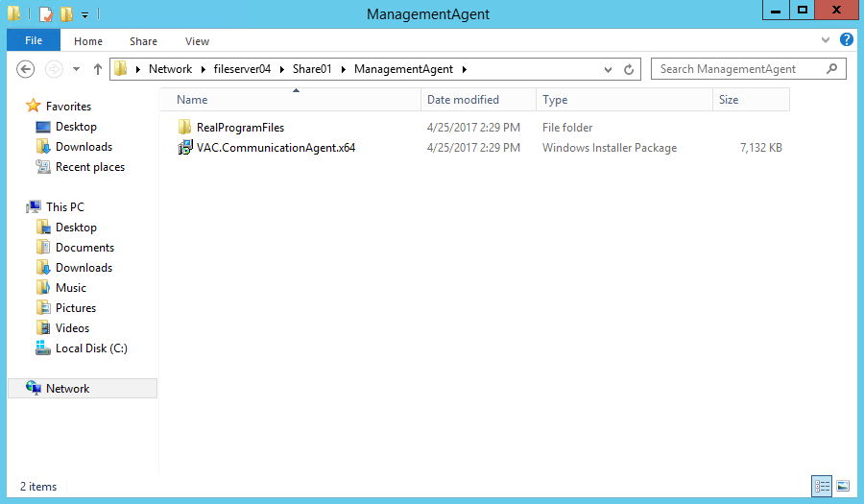Refresh the ManagementAgent folder view
The width and height of the screenshot is (864, 504).
629,69
